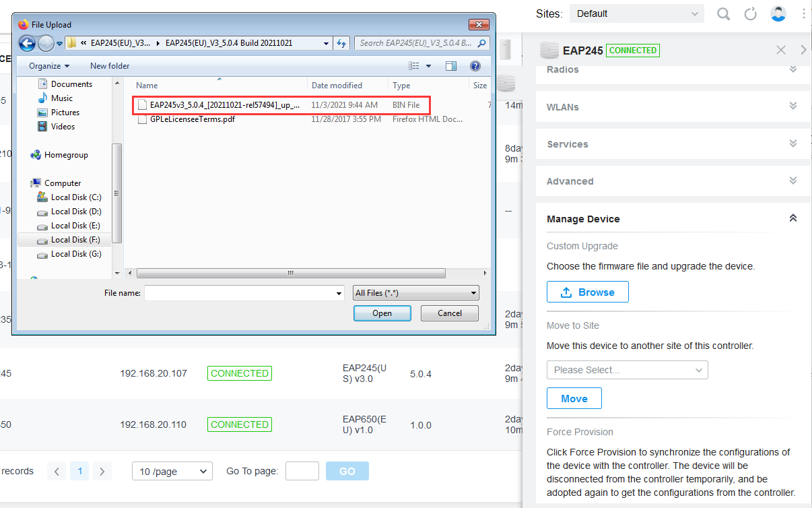Open the Organize menu

tap(49, 66)
